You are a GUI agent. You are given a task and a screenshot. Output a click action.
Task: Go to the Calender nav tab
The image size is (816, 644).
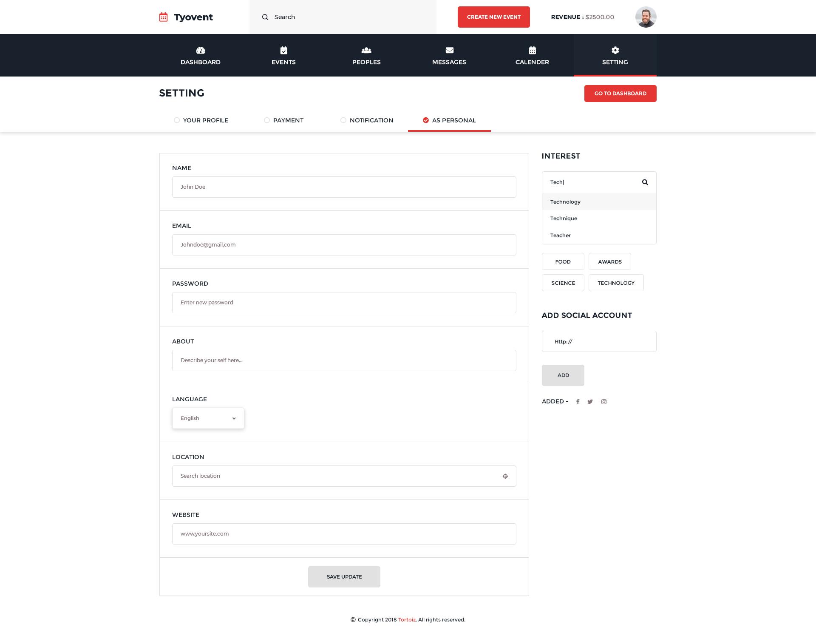[x=532, y=55]
